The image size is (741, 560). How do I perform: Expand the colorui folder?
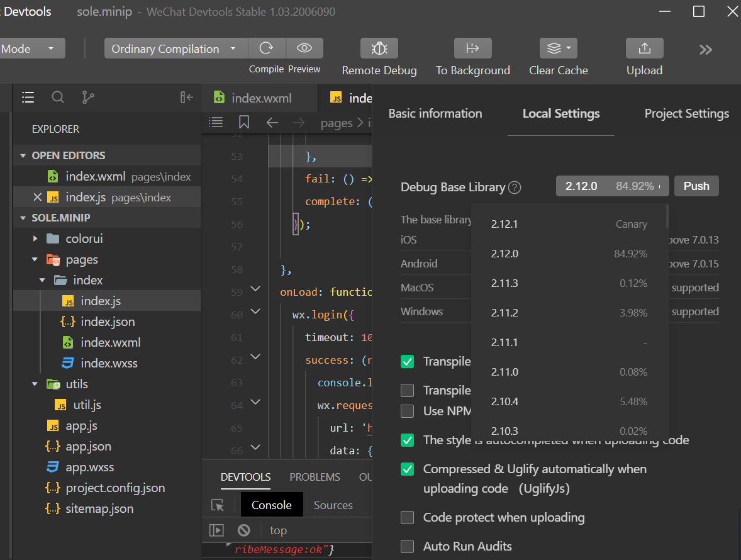(x=35, y=238)
